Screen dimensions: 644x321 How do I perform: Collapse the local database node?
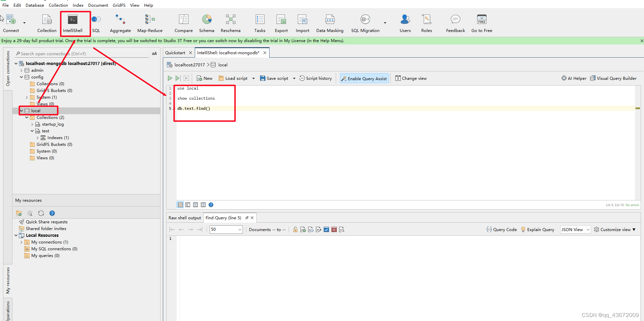point(21,110)
